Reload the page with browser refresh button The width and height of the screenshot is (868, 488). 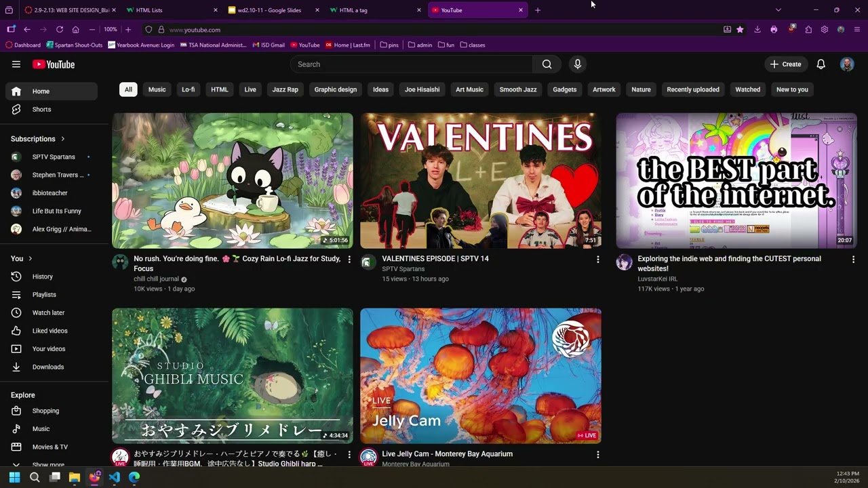coord(60,30)
